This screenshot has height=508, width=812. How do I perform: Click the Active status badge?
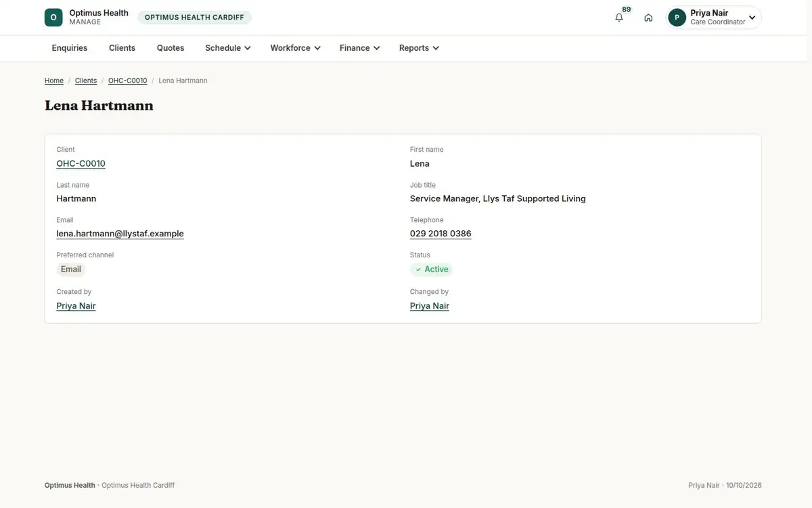[432, 270]
